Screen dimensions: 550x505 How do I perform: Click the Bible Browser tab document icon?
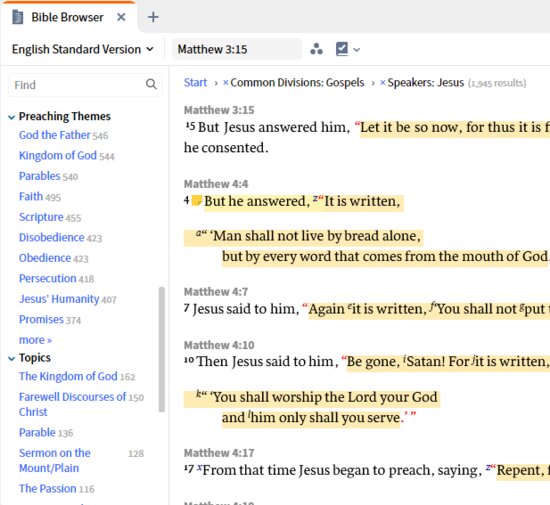click(x=18, y=17)
